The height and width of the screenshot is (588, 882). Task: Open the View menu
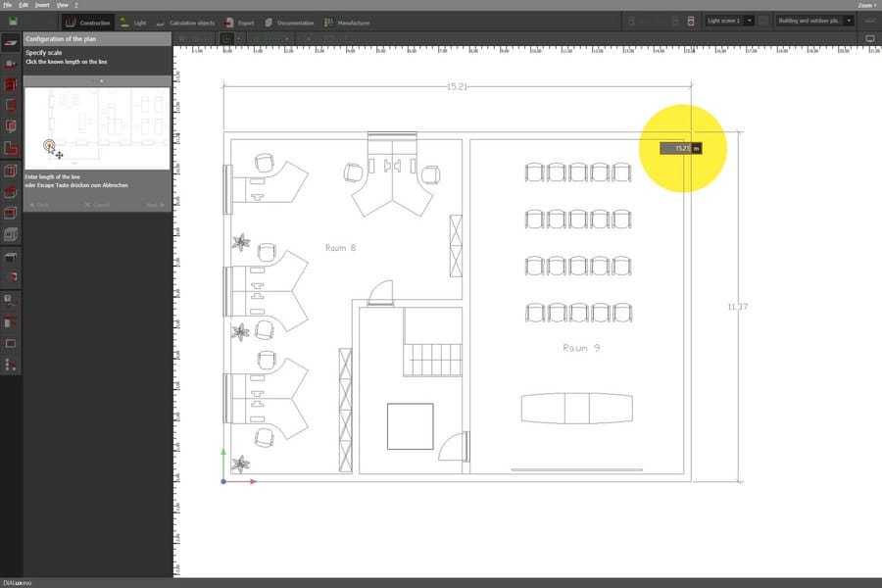(x=63, y=5)
